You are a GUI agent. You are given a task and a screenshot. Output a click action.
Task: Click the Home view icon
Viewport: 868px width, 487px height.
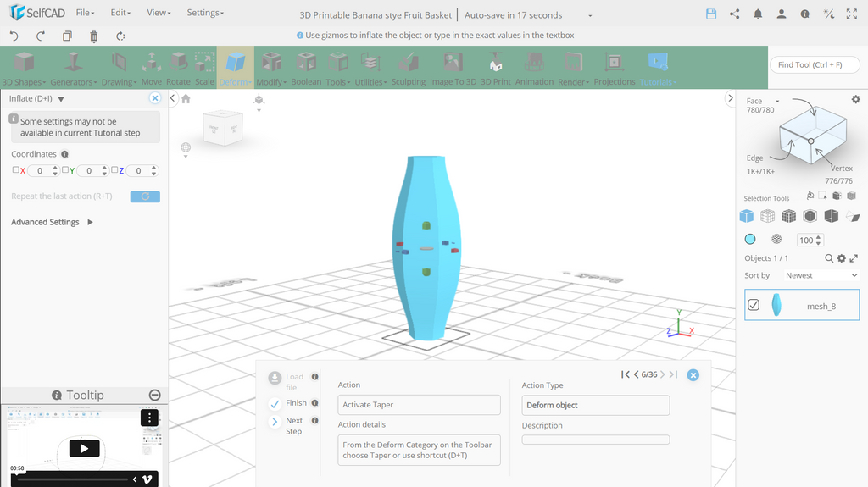(186, 98)
